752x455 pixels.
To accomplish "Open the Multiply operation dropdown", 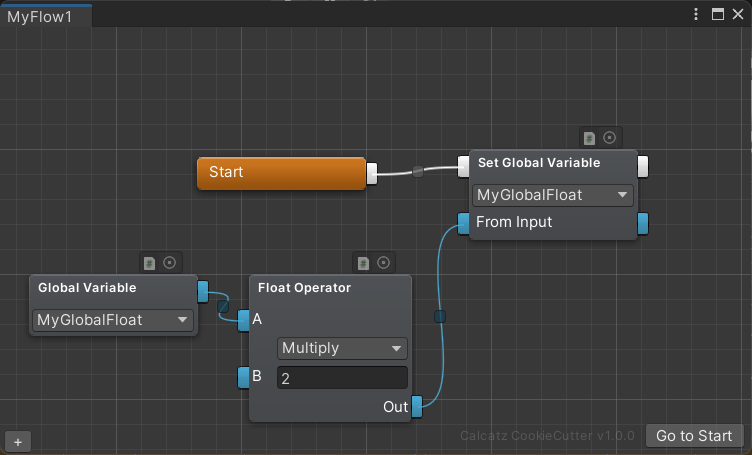I will [342, 349].
